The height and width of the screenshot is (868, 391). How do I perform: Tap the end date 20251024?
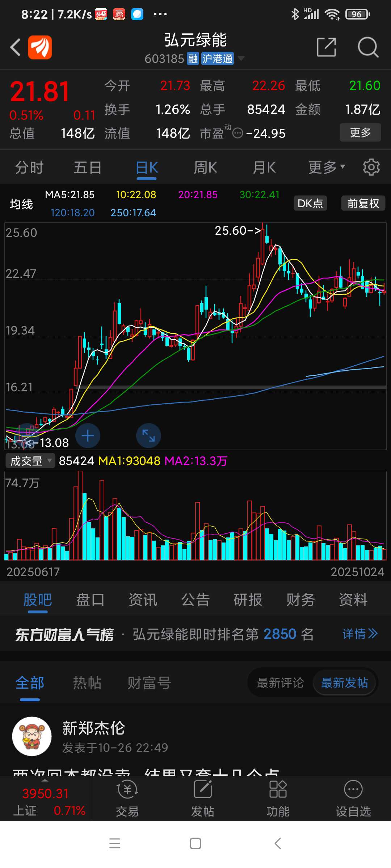[357, 572]
